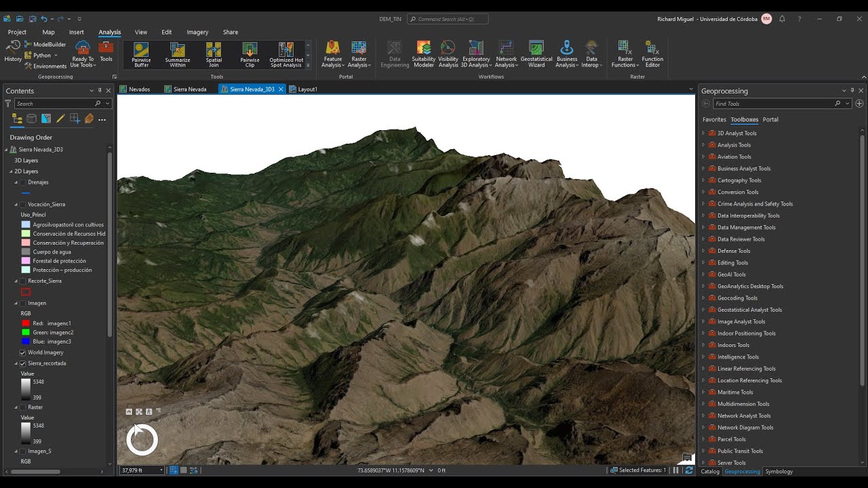
Task: Open the Insert ribbon tab
Action: tap(77, 32)
